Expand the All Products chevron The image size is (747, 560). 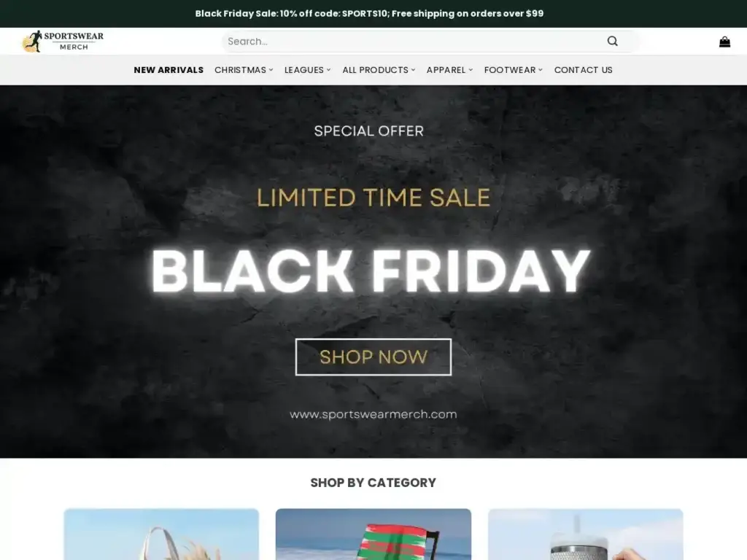pyautogui.click(x=413, y=69)
